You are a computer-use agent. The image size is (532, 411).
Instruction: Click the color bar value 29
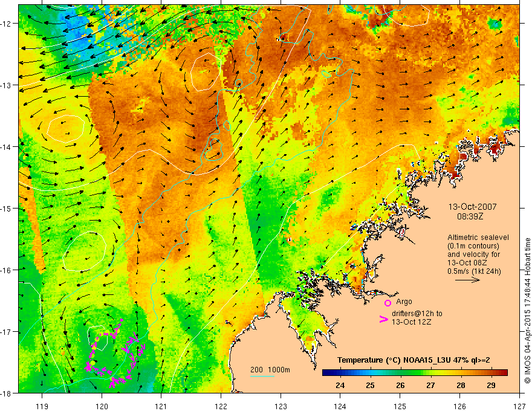coord(491,385)
